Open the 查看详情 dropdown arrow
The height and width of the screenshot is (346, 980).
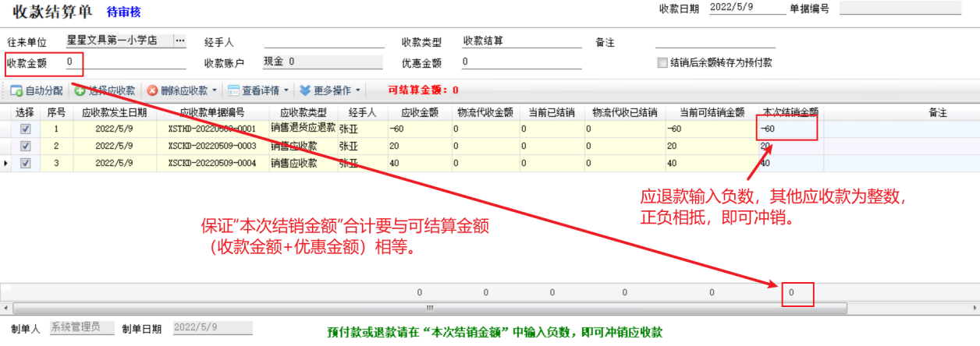pyautogui.click(x=286, y=90)
